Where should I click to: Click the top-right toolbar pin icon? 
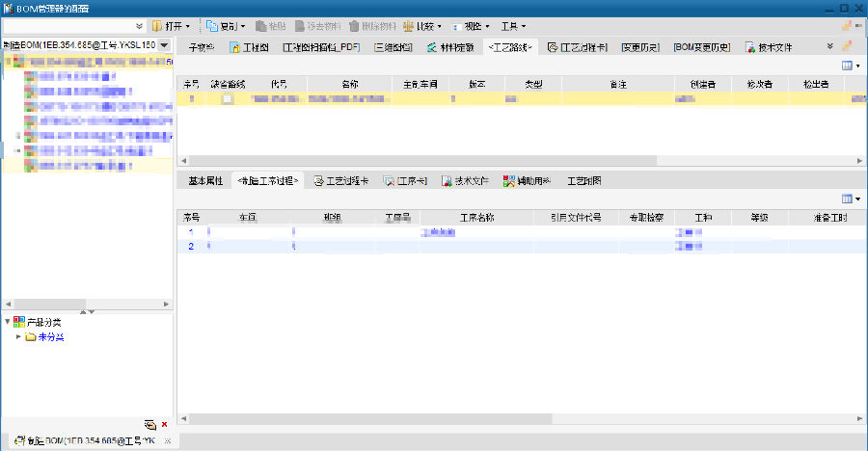point(847,25)
